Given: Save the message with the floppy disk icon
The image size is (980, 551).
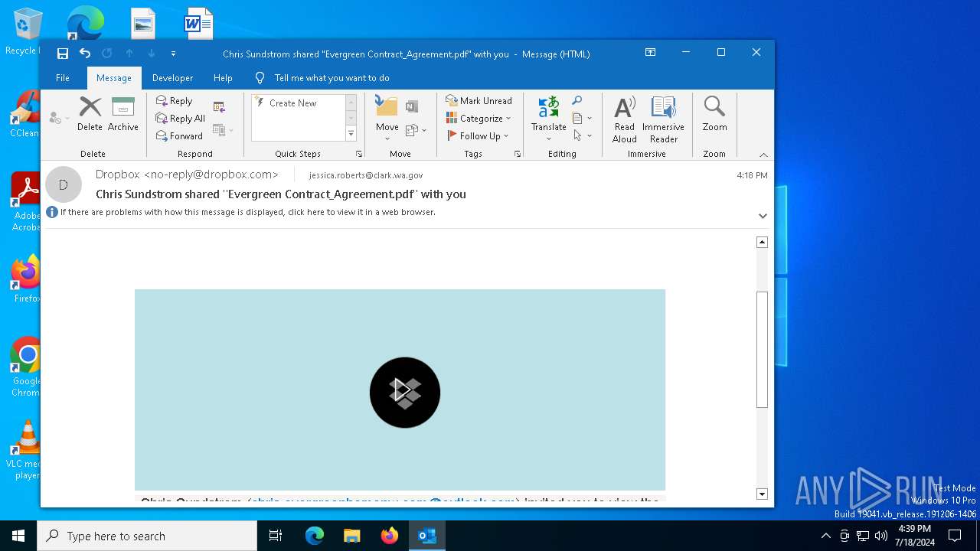Looking at the screenshot, I should [x=63, y=54].
